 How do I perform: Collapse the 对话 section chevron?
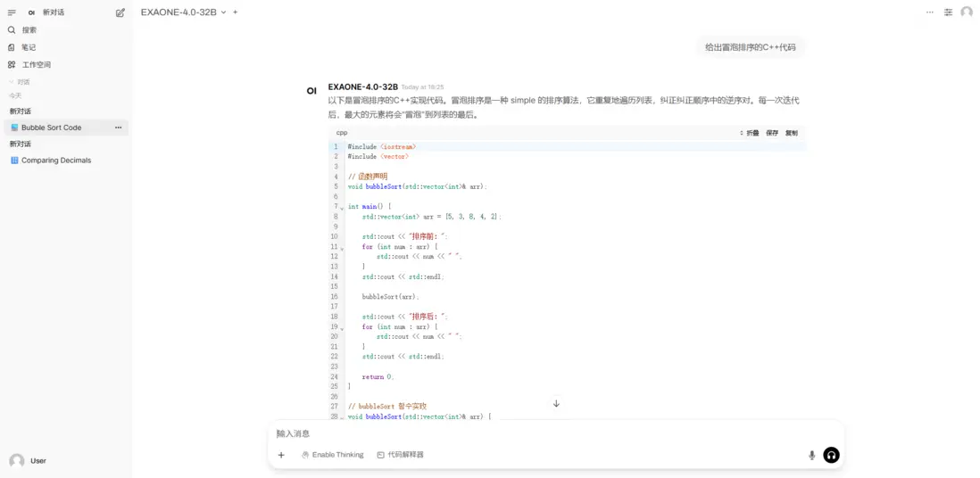[x=12, y=82]
